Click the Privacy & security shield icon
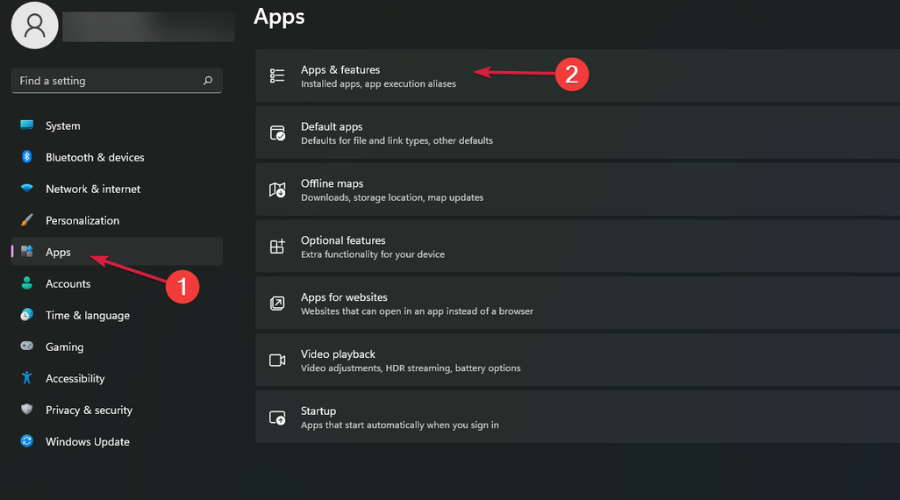Screen dimensions: 900x500 pos(27,410)
